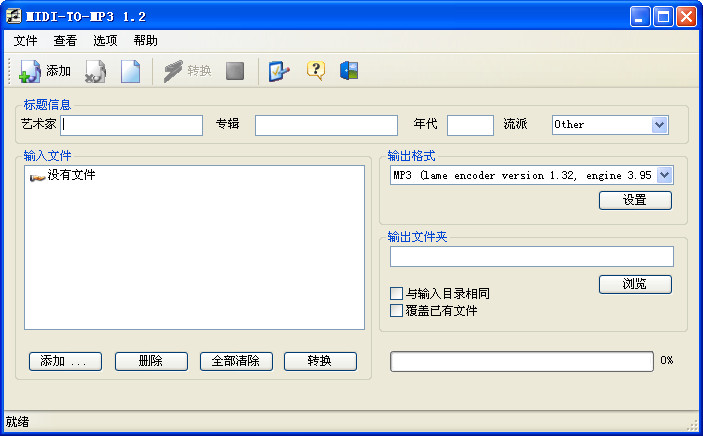Click the stop square toolbar icon
The height and width of the screenshot is (436, 703).
pos(235,71)
